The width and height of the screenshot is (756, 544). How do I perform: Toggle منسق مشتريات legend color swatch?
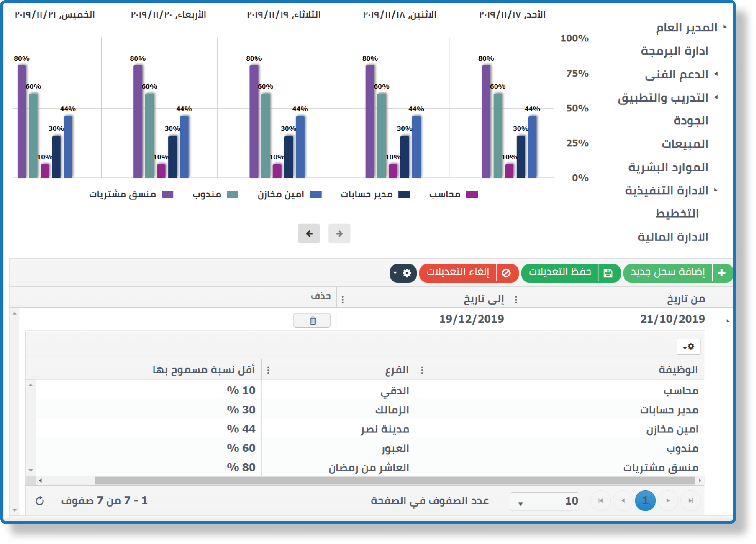click(168, 195)
